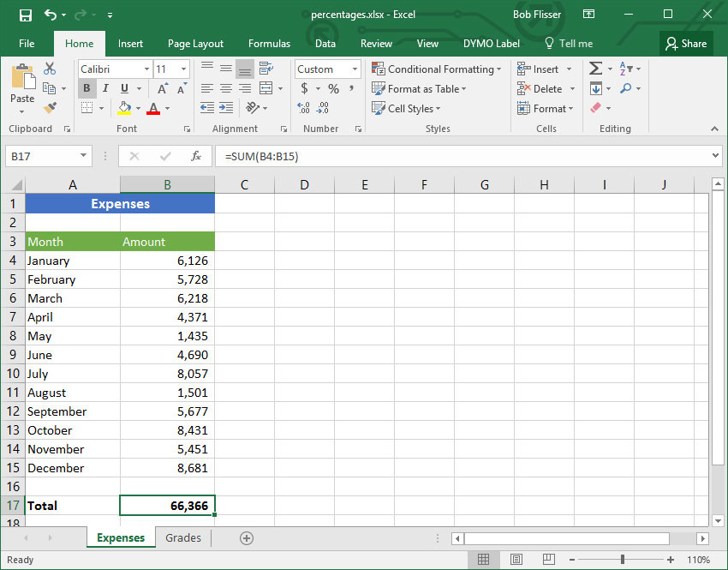Click the Increase Indent icon

226,108
